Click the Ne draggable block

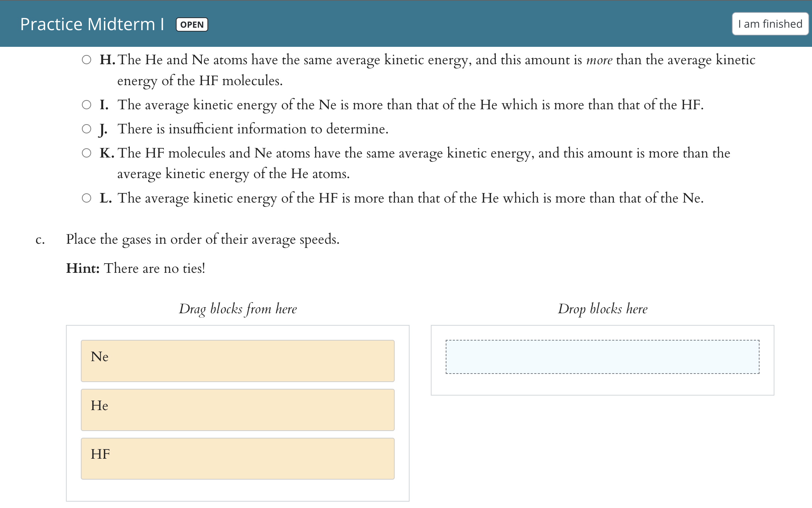click(238, 361)
